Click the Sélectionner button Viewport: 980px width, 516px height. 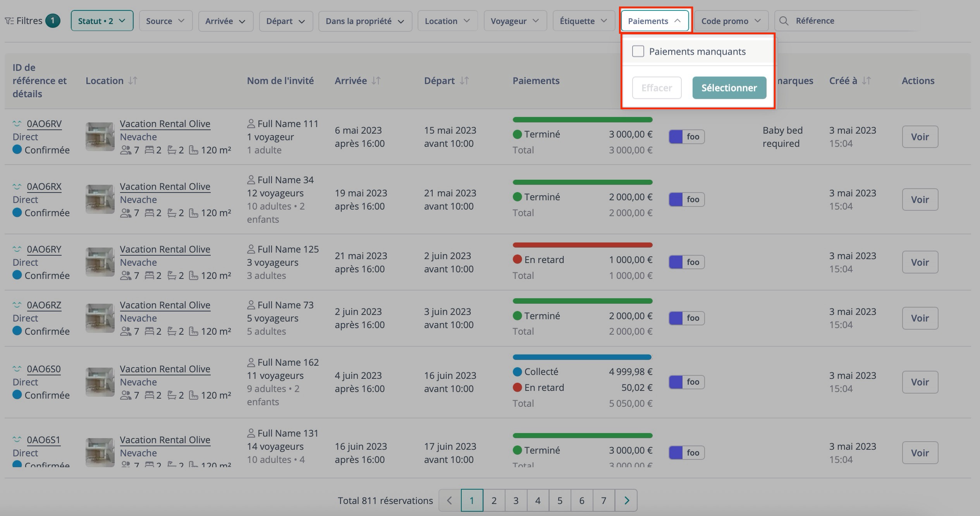[x=729, y=88]
